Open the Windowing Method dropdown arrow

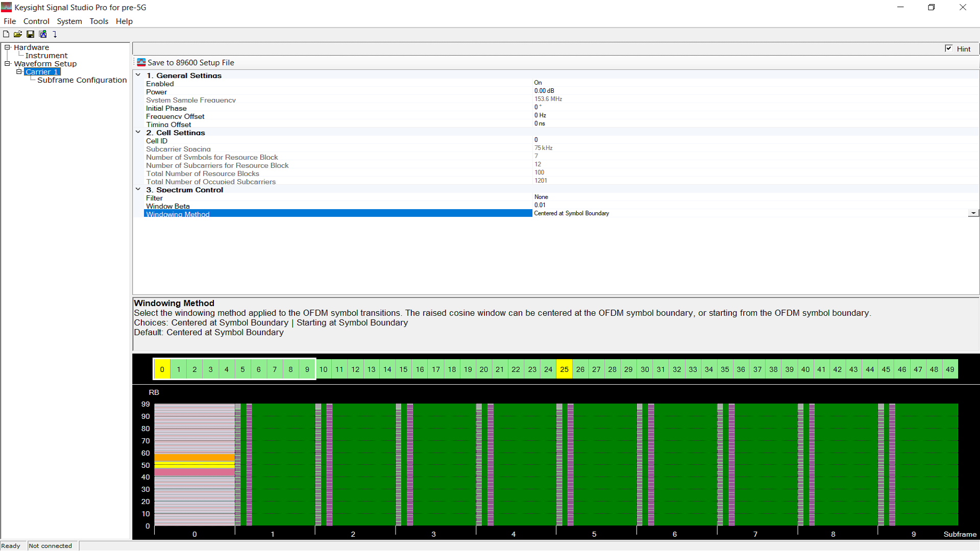pyautogui.click(x=973, y=213)
